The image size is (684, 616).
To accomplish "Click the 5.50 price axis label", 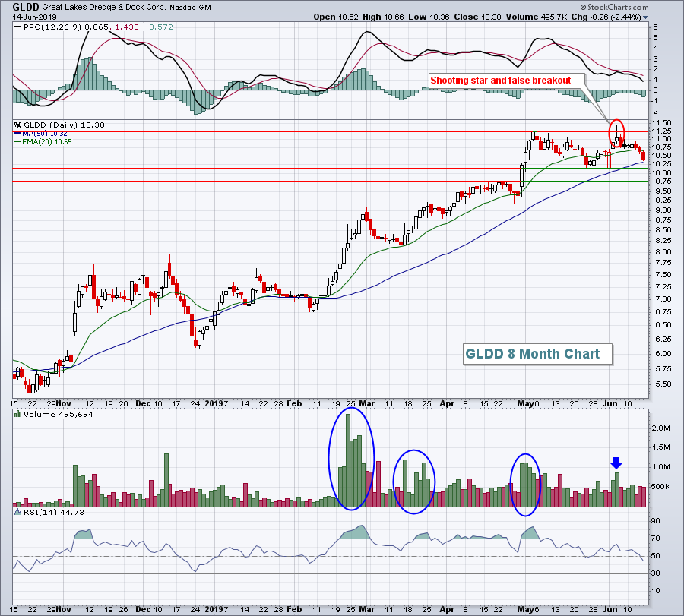I will pos(663,384).
